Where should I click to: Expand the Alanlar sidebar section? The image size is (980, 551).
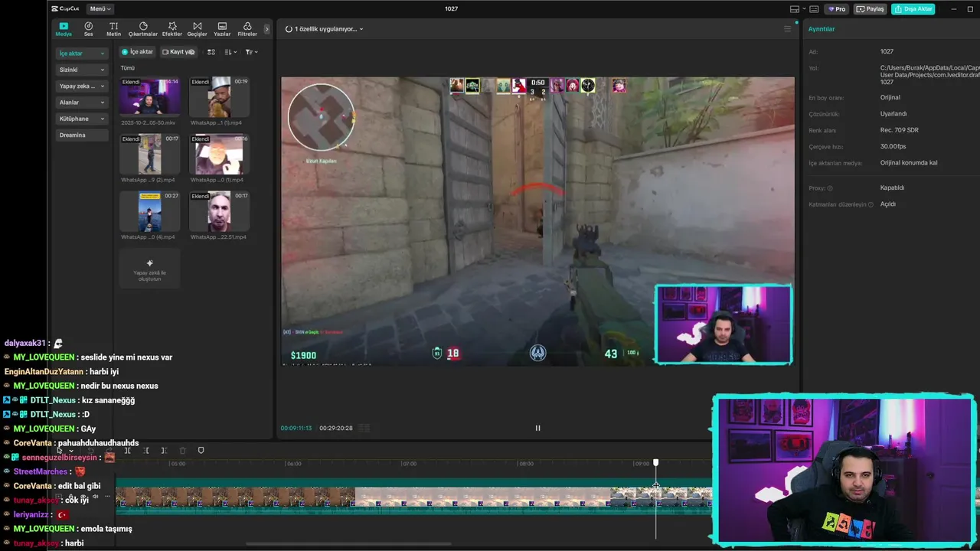pos(81,102)
